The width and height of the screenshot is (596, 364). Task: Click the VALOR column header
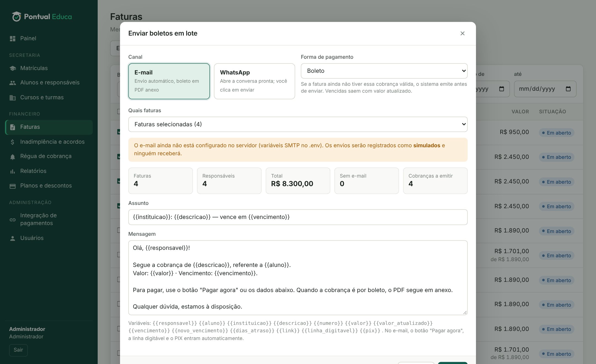pyautogui.click(x=520, y=112)
